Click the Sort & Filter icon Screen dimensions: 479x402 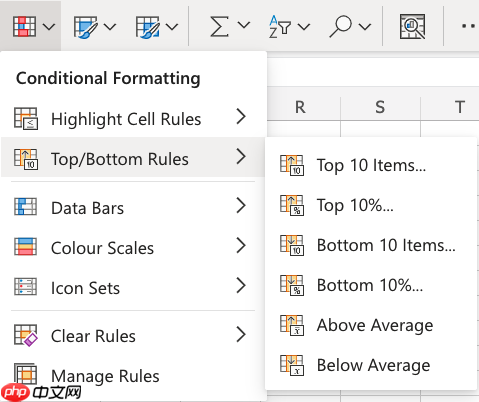[x=279, y=26]
